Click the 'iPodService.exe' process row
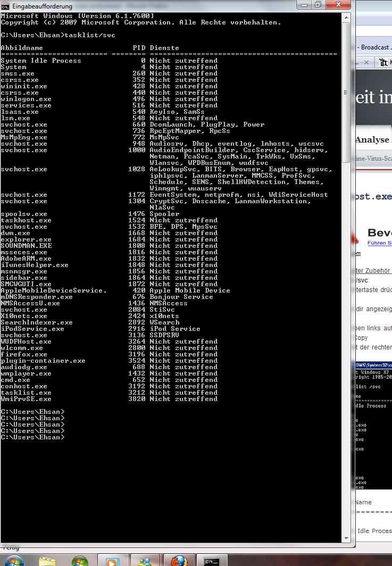 [101, 329]
